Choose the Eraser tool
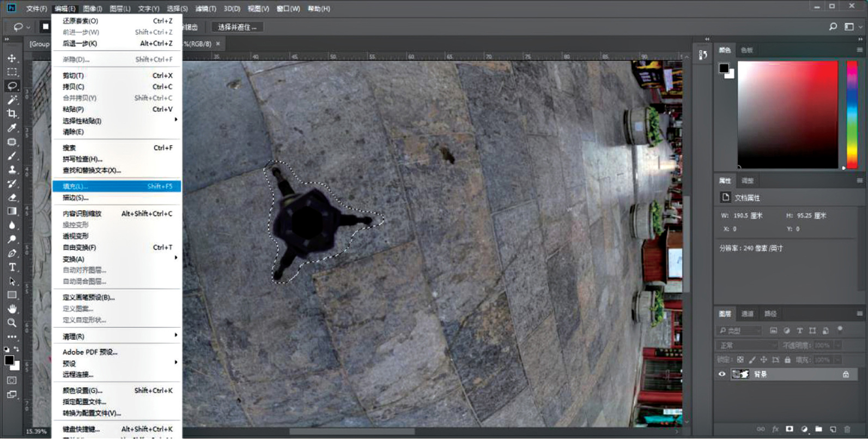 12,197
